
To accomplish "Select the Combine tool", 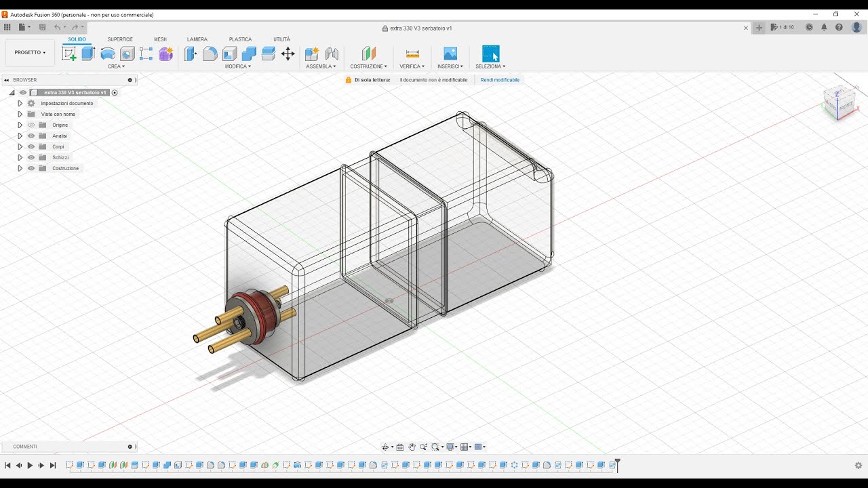I will pos(249,54).
